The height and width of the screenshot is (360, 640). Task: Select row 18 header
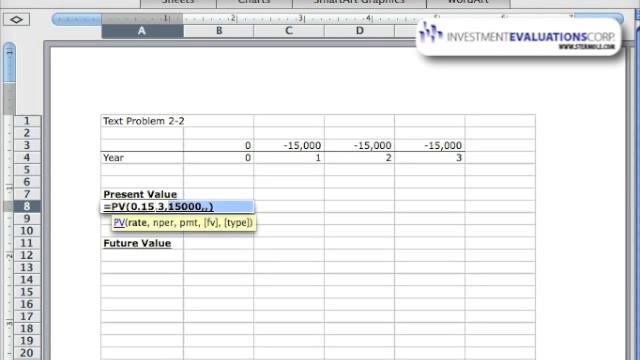27,329
